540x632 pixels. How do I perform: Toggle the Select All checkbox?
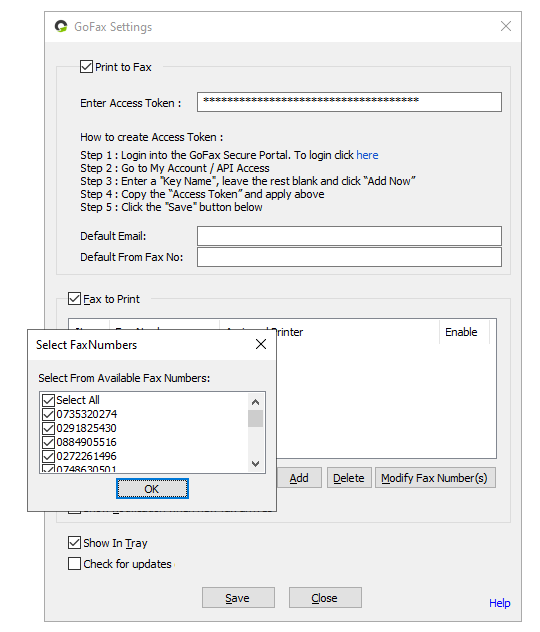(x=48, y=400)
